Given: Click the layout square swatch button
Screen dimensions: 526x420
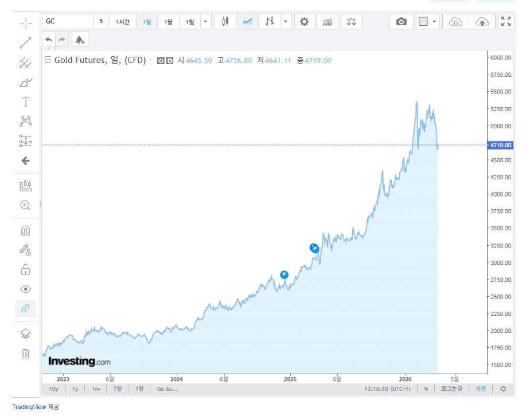Looking at the screenshot, I should [423, 21].
